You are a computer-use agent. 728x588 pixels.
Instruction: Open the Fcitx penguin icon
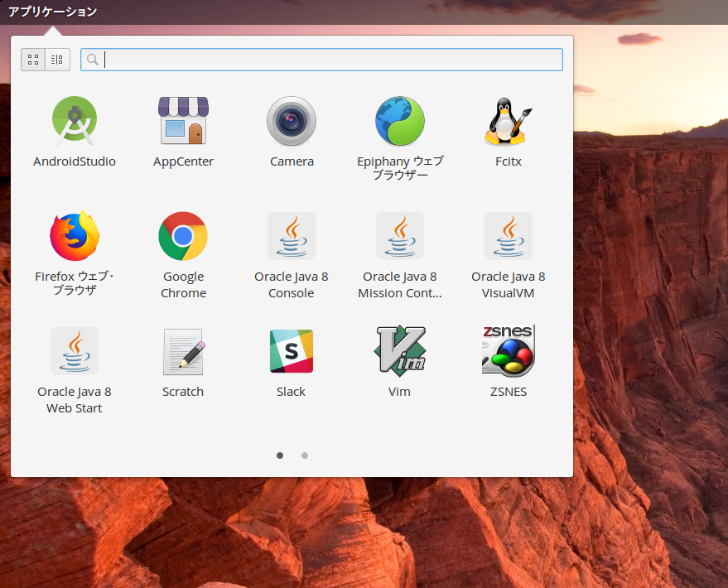[509, 121]
